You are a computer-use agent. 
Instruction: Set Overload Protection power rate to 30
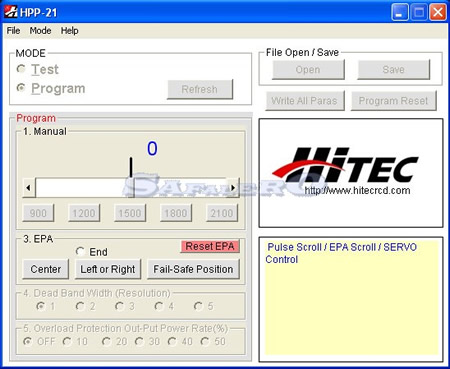click(x=139, y=341)
